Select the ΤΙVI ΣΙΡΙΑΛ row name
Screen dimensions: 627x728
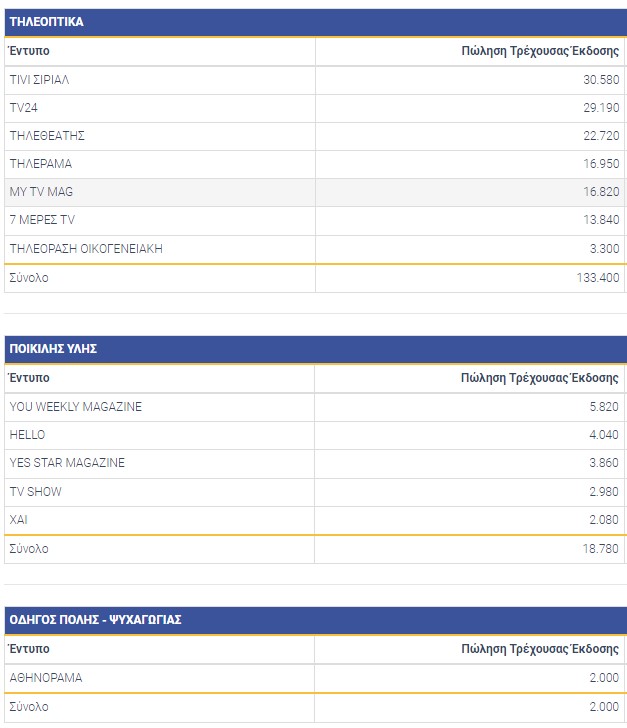click(x=39, y=80)
